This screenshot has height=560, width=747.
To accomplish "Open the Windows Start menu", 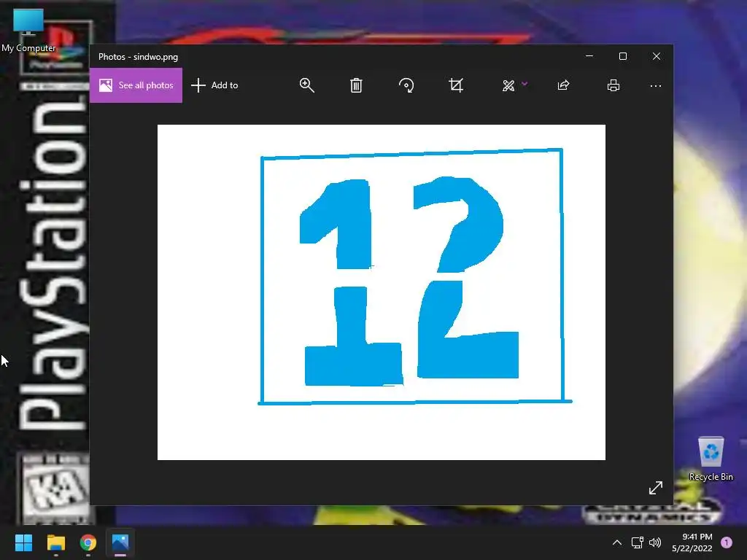I will tap(23, 542).
